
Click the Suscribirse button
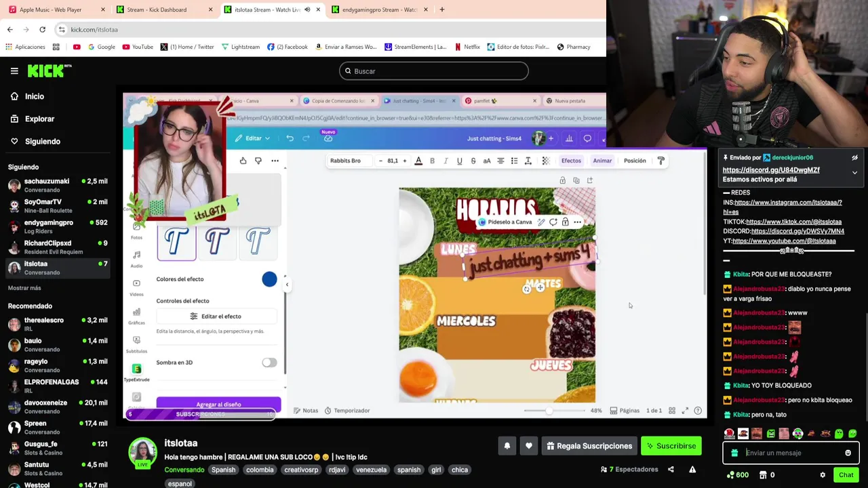click(671, 446)
